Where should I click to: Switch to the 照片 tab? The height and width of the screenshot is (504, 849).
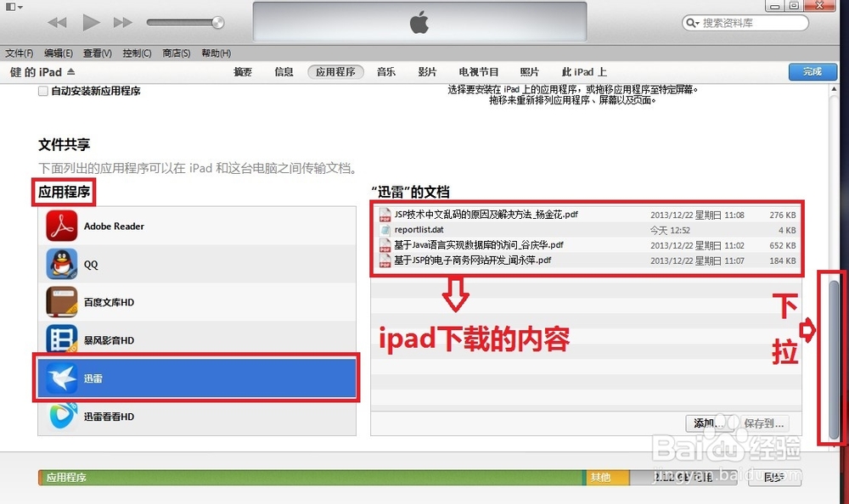(530, 72)
